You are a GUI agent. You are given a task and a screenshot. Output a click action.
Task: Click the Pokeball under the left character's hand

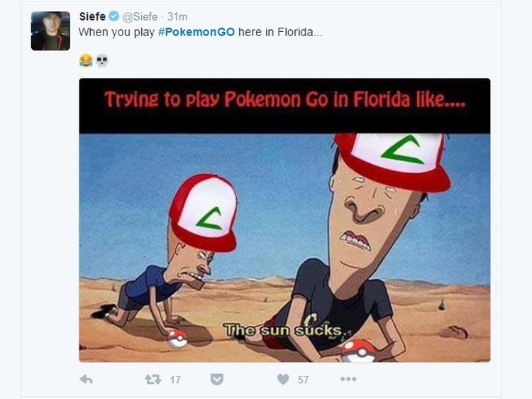(x=178, y=338)
